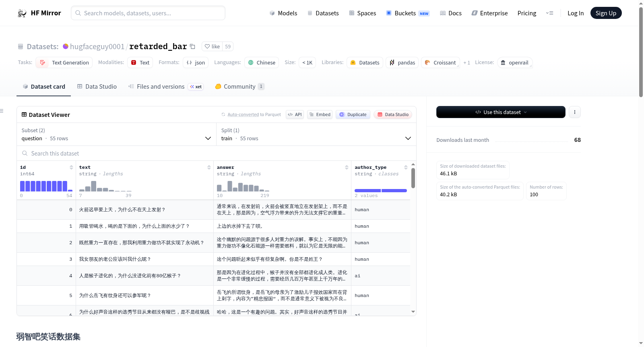Click the Datasets breadcrumb label
Screen dimensions: 644x347
pyautogui.click(x=43, y=46)
